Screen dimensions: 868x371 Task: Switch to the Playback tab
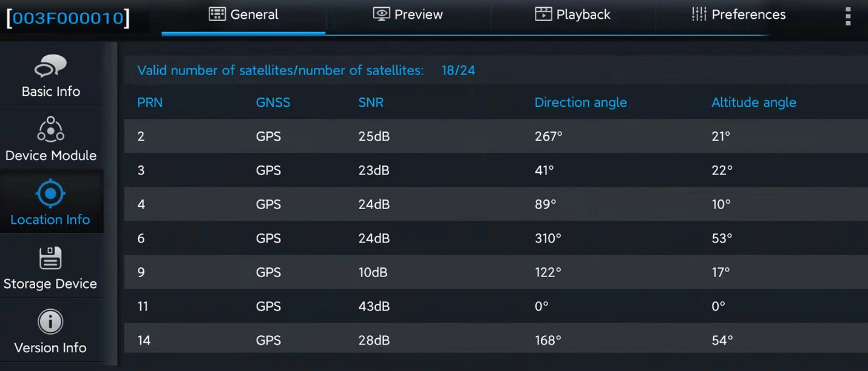coord(573,15)
